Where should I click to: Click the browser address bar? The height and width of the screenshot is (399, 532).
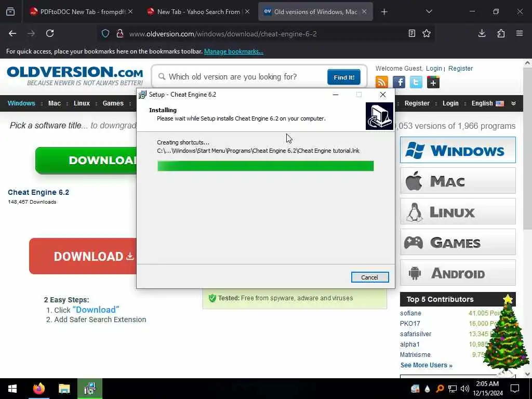pos(264,34)
